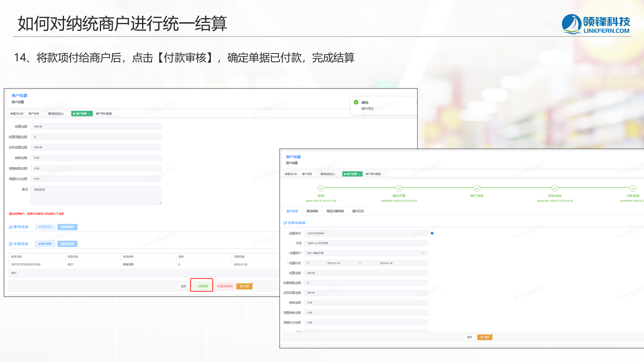Click search icon in 结算商户 field
The height and width of the screenshot is (362, 644).
point(423,253)
